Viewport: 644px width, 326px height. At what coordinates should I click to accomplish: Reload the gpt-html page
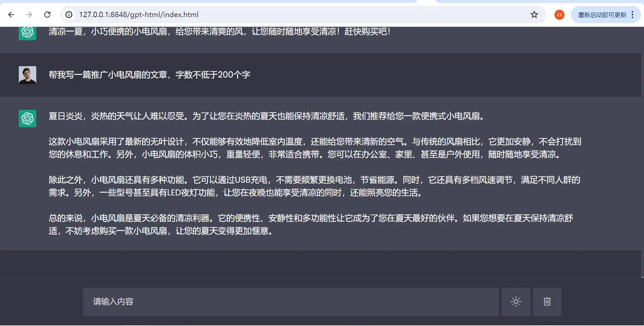coord(47,14)
